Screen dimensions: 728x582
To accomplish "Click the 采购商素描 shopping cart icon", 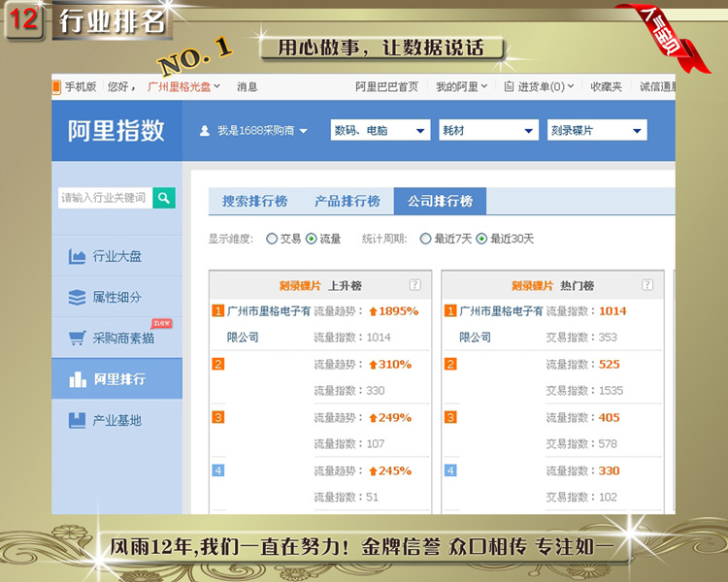I will tap(78, 339).
